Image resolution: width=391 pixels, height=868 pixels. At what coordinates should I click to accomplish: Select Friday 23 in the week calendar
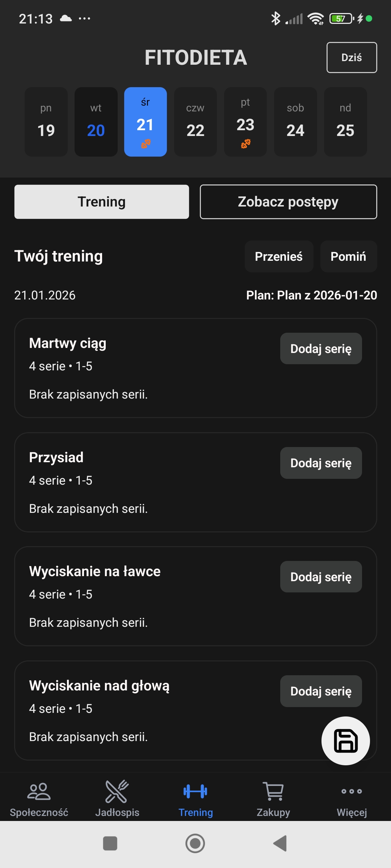[x=245, y=122]
